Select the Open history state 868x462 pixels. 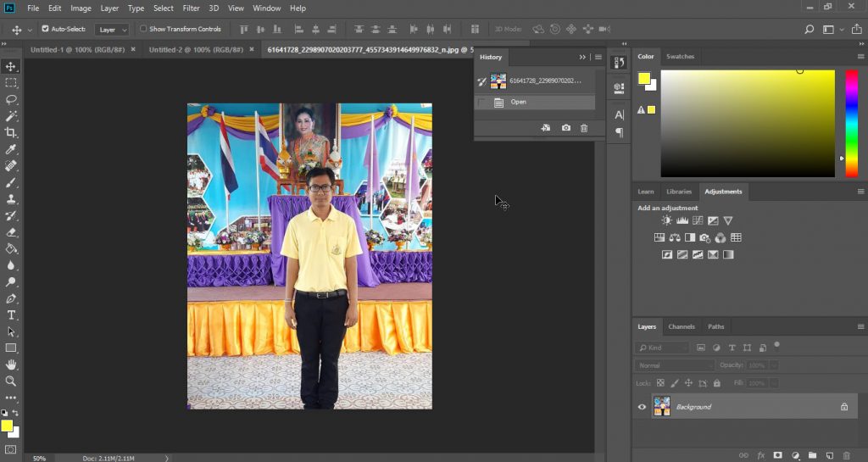point(518,102)
